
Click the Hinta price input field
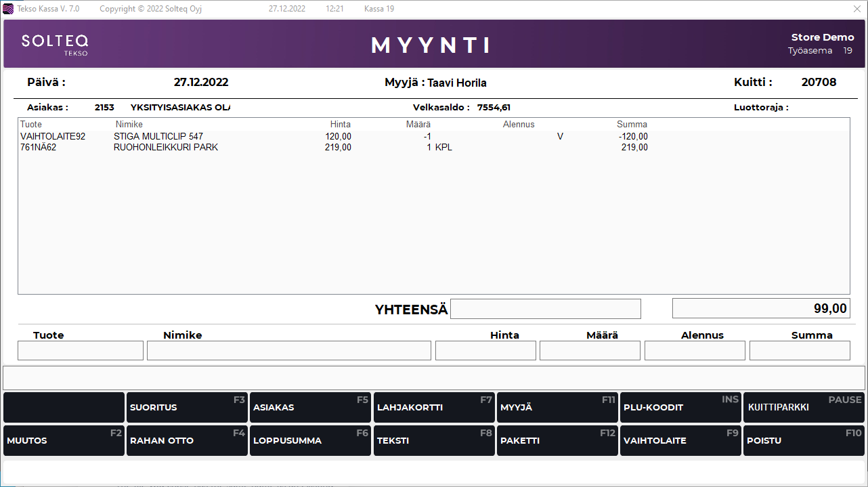coord(485,350)
